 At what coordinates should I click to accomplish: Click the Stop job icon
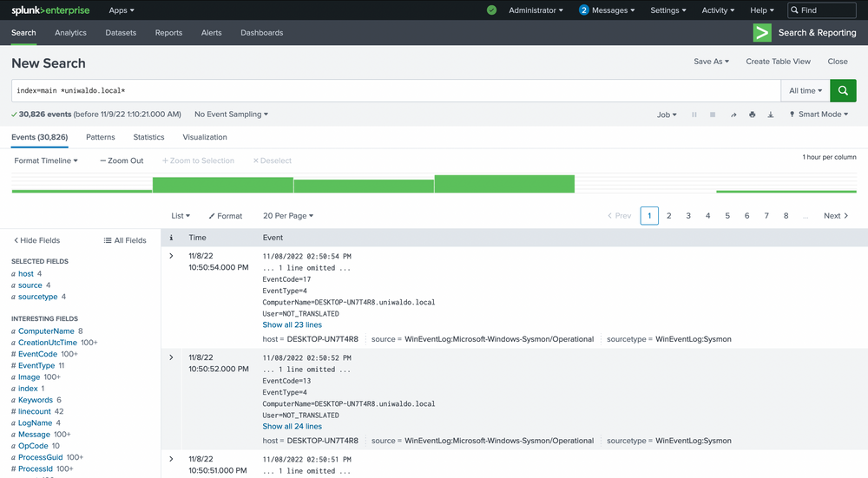pyautogui.click(x=713, y=115)
